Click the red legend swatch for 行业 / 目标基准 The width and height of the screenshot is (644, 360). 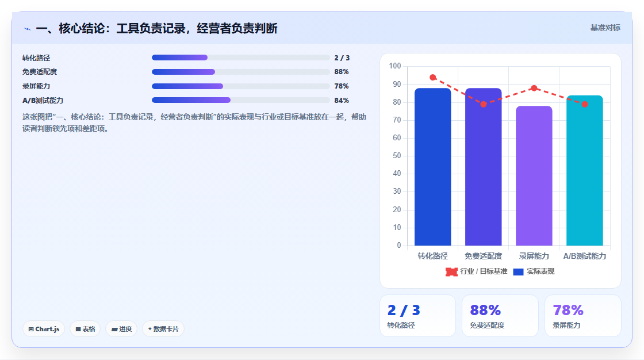point(451,271)
